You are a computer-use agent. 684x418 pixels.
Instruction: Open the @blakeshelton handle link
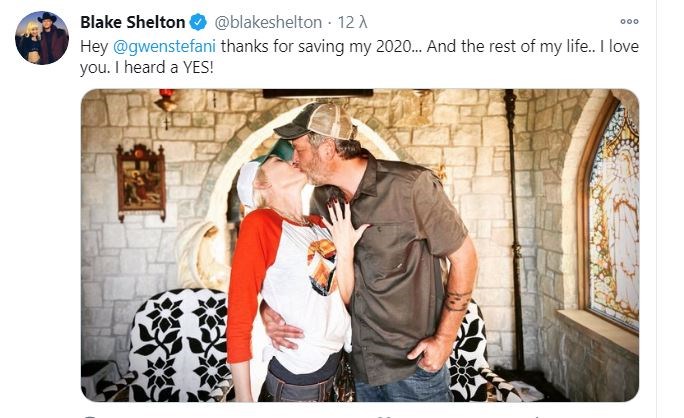[268, 22]
